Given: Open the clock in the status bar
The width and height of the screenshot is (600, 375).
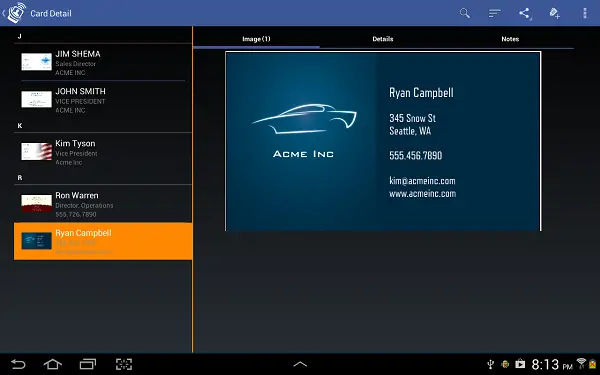Looking at the screenshot, I should [551, 364].
